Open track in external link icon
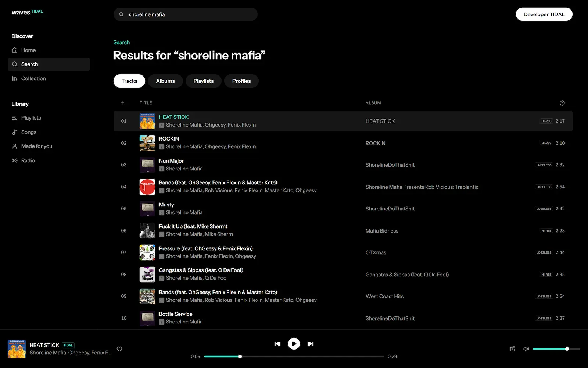Screen dimensions: 588x368 click(x=513, y=349)
